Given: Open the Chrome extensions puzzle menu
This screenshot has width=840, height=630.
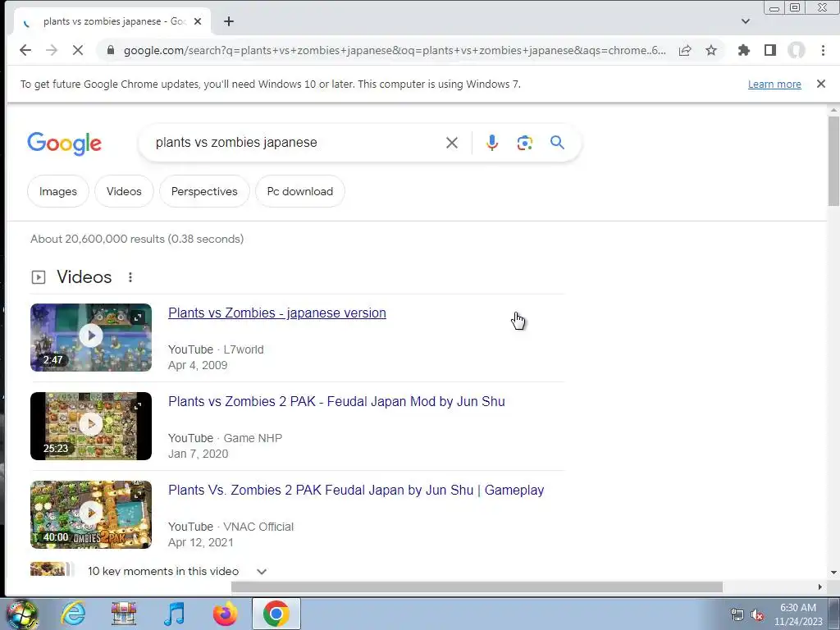Looking at the screenshot, I should point(743,50).
